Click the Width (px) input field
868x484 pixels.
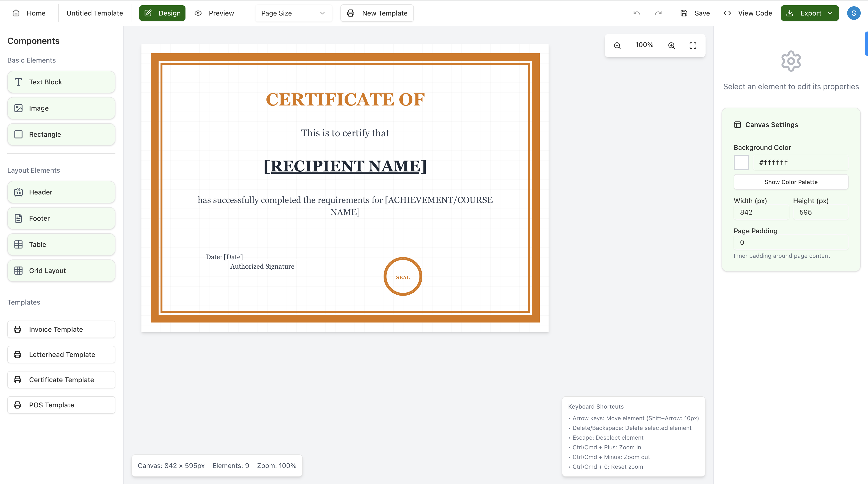click(x=761, y=212)
